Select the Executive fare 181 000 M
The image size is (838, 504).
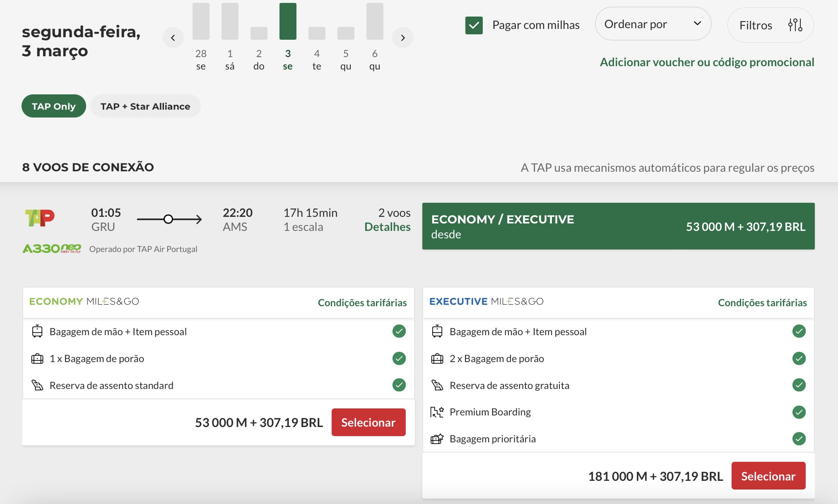pos(768,476)
